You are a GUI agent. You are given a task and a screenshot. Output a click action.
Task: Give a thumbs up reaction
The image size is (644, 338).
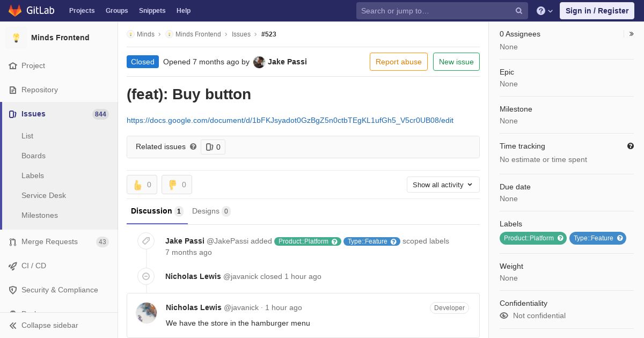click(142, 185)
